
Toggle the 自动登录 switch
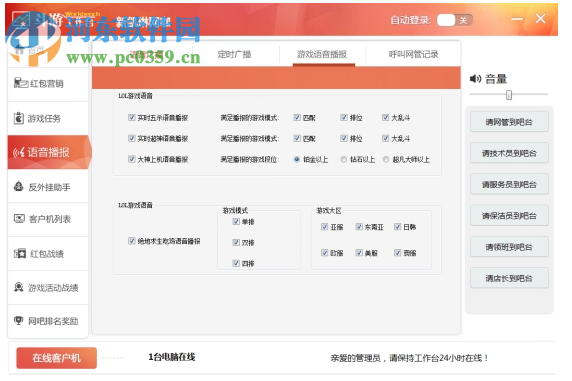(455, 20)
